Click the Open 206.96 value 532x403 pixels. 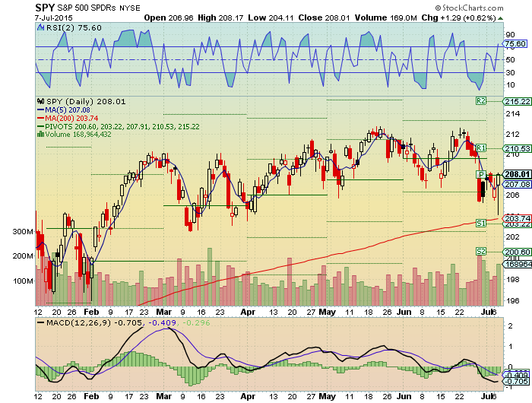point(169,17)
